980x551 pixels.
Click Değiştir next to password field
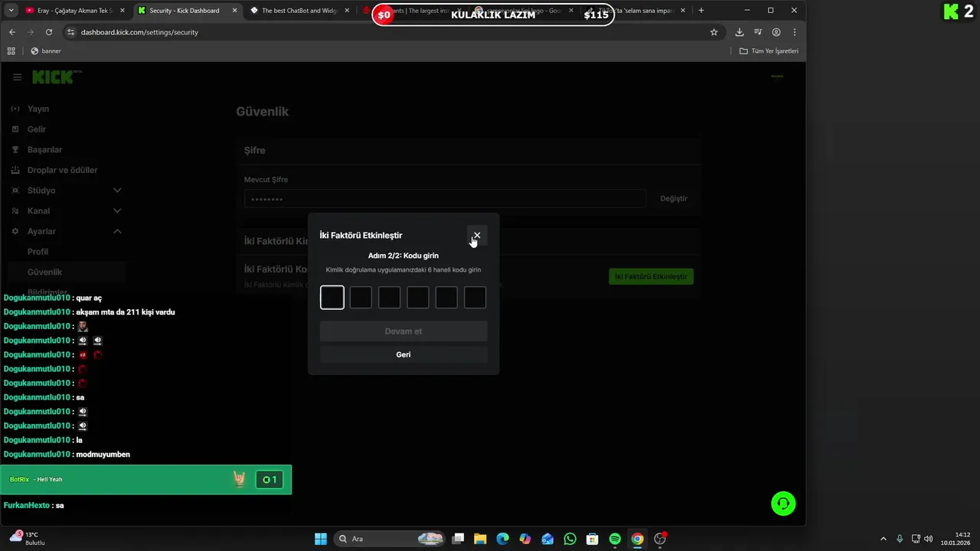(x=674, y=199)
